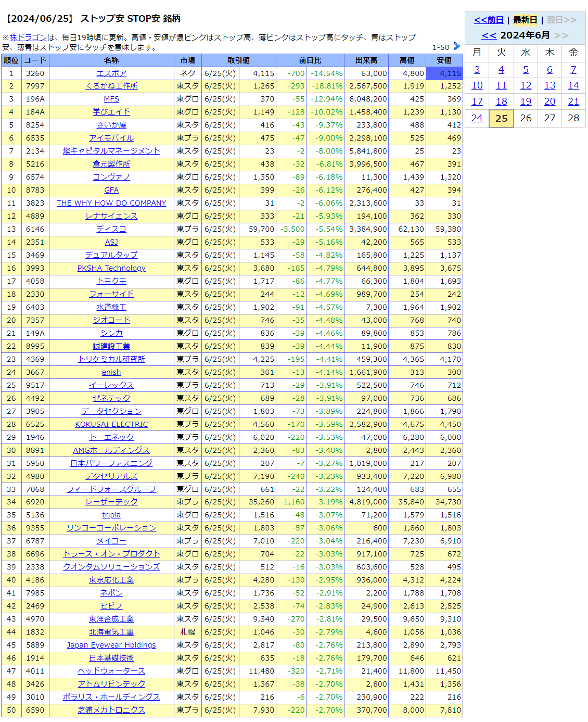Select the 最新日 link in calendar header

click(525, 20)
